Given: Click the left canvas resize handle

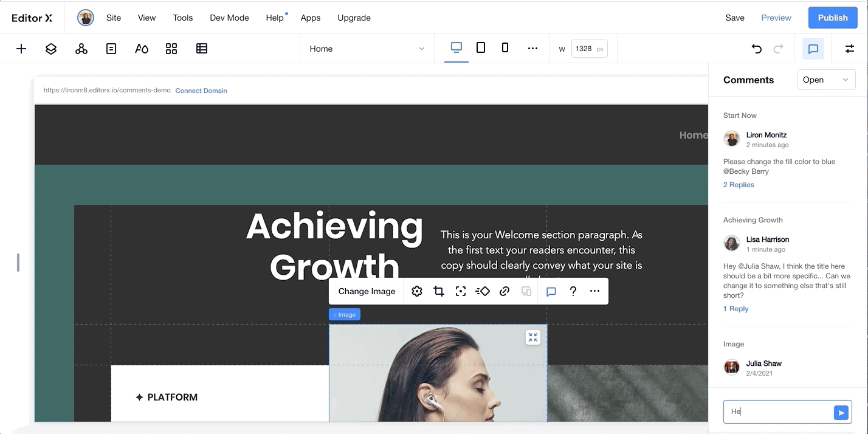Looking at the screenshot, I should 18,263.
